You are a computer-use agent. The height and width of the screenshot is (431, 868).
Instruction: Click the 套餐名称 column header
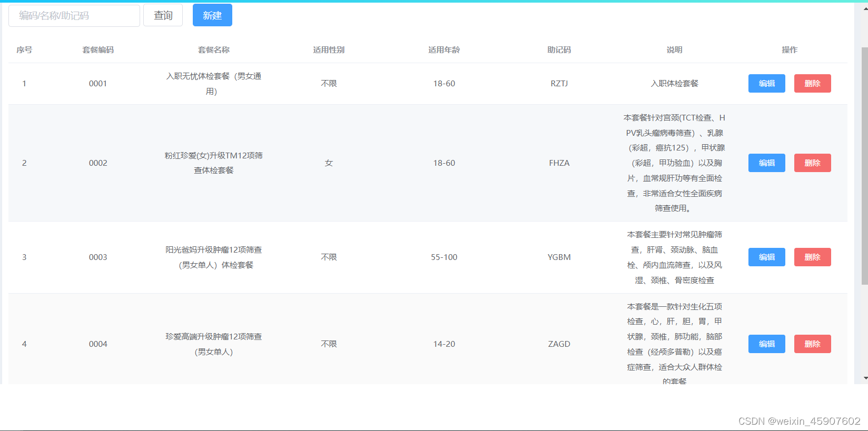click(x=213, y=50)
